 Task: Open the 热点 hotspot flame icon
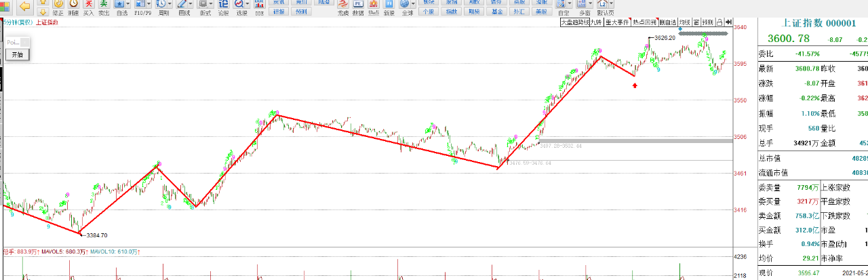(374, 4)
